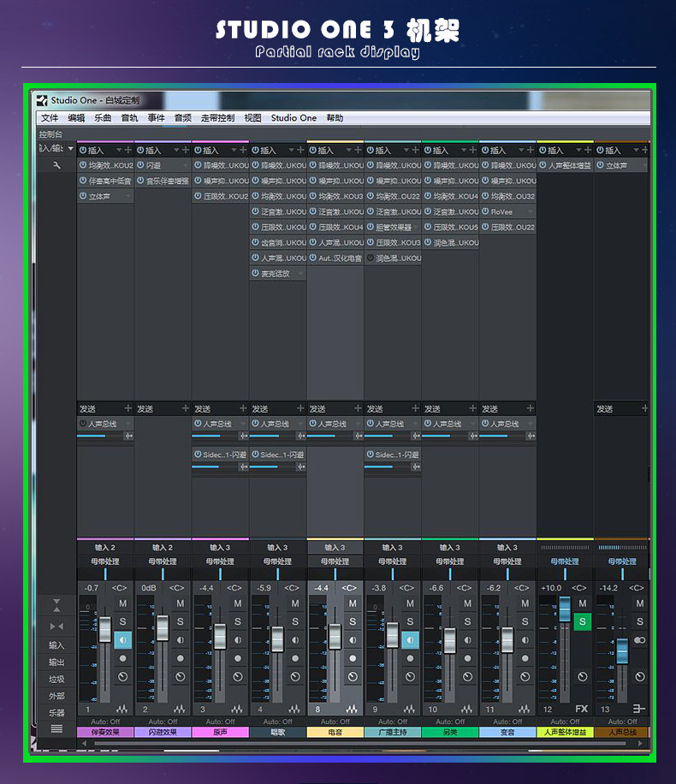Solo the 闪避效果 channel
The width and height of the screenshot is (676, 784).
click(181, 621)
